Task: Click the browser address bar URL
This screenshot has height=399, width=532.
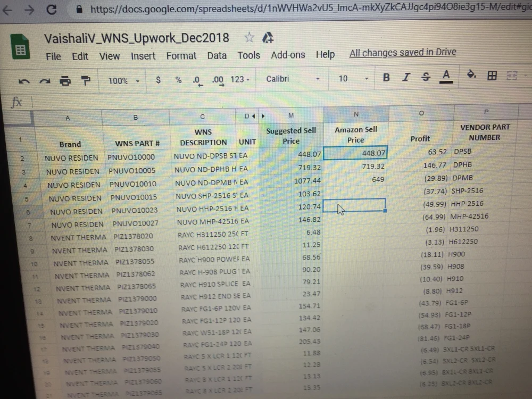Action: pos(311,8)
